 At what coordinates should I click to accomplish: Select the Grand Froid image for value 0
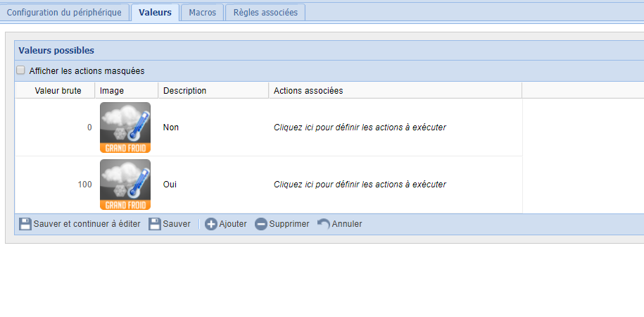point(125,128)
